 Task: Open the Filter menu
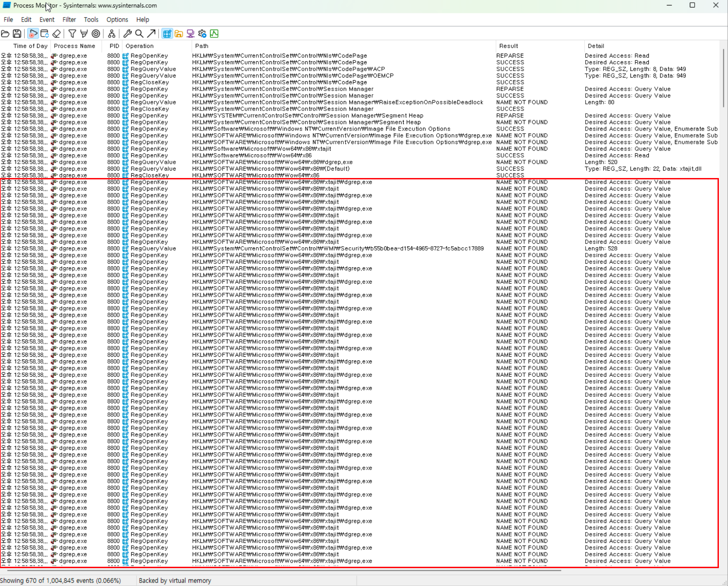(69, 20)
